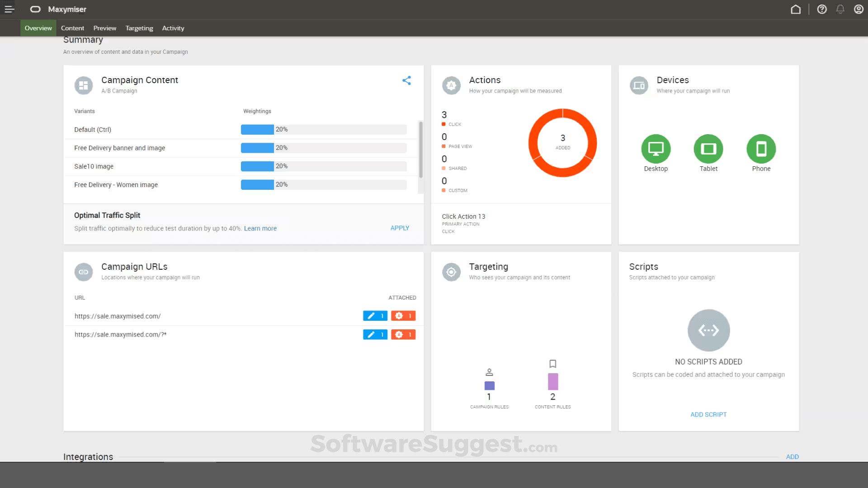Open the navigation hamburger menu

coord(9,9)
